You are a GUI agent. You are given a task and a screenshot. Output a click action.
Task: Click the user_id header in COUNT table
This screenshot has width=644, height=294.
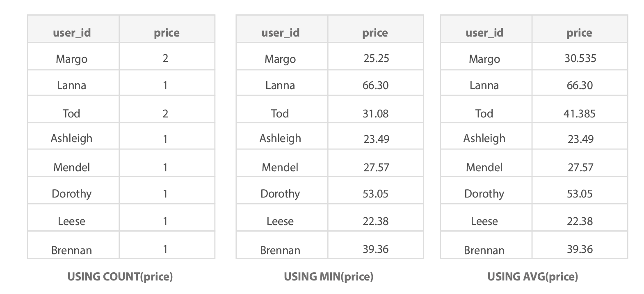[x=72, y=33]
